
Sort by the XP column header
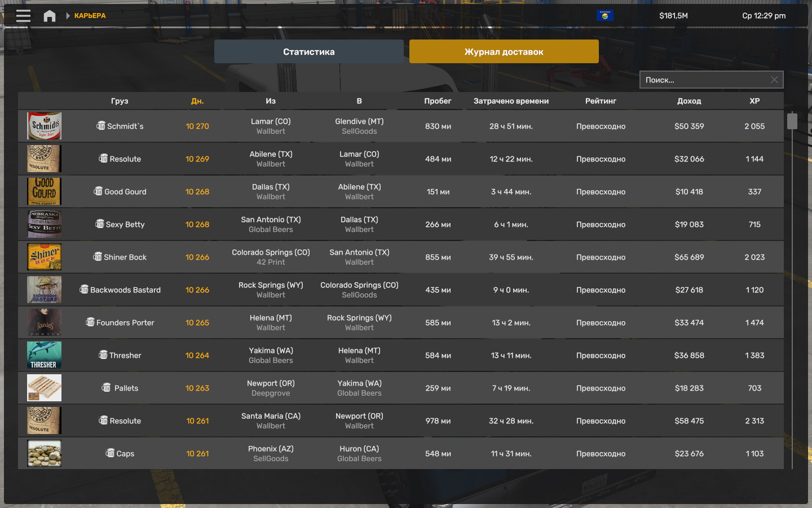(x=754, y=101)
